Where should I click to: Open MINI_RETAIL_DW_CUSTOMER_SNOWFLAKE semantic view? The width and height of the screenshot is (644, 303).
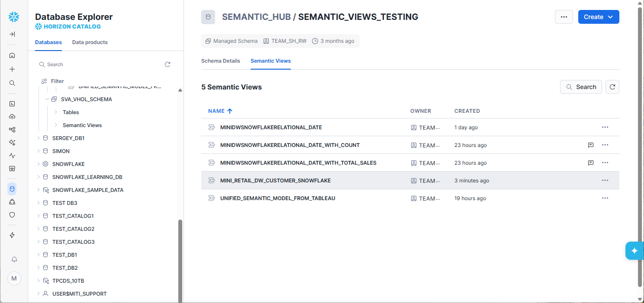click(x=275, y=181)
